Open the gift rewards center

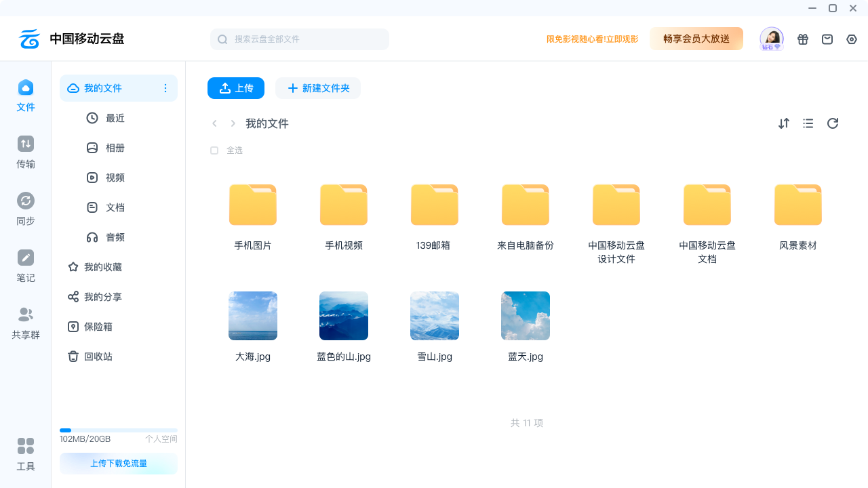click(x=803, y=39)
